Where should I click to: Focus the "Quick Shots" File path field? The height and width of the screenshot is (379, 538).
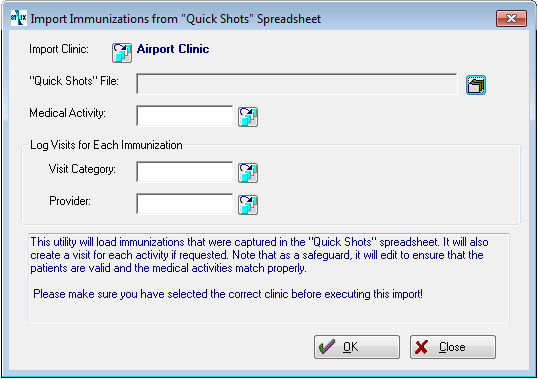(297, 84)
